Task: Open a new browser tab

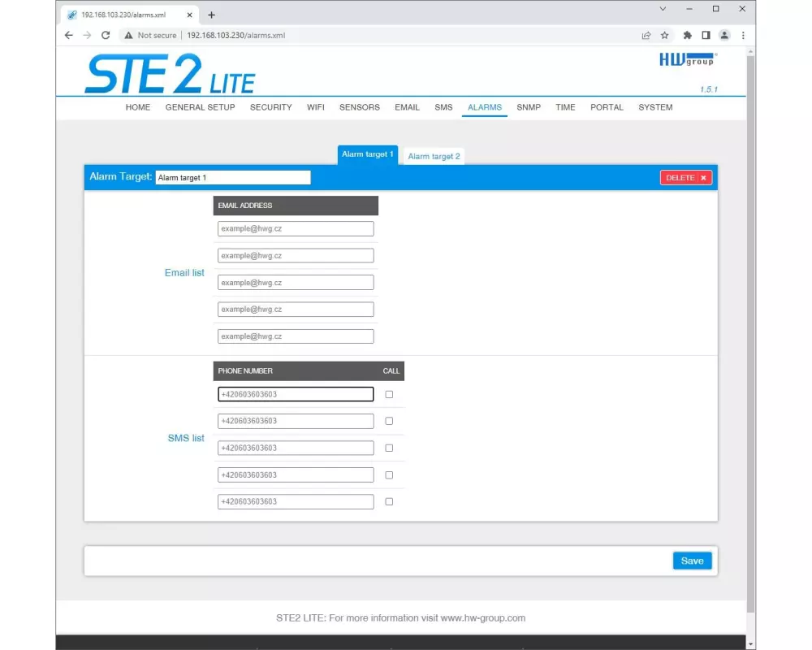Action: click(212, 15)
